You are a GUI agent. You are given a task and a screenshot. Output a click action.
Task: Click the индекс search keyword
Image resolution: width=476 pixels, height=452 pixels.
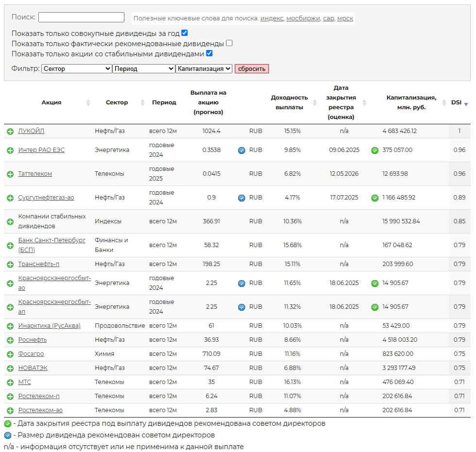point(272,18)
